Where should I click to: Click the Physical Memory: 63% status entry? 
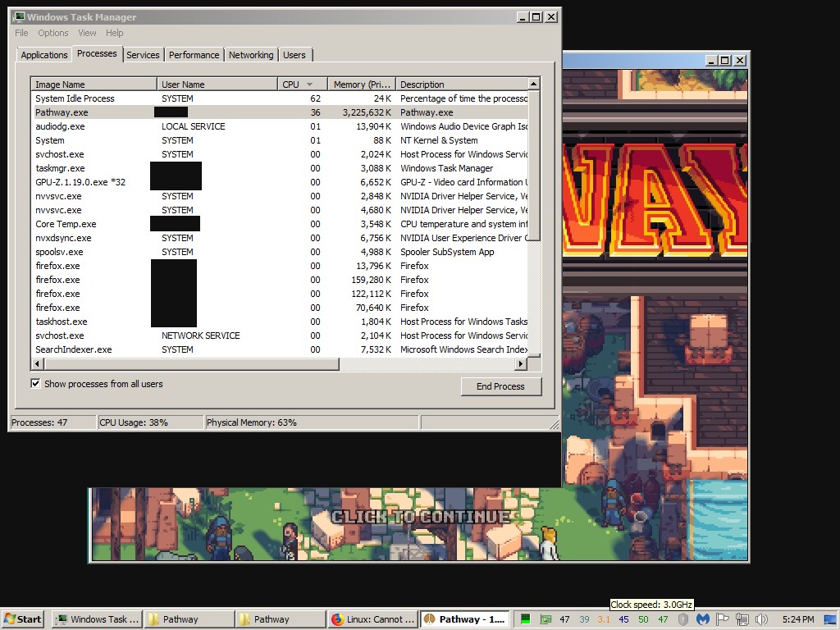pos(312,422)
